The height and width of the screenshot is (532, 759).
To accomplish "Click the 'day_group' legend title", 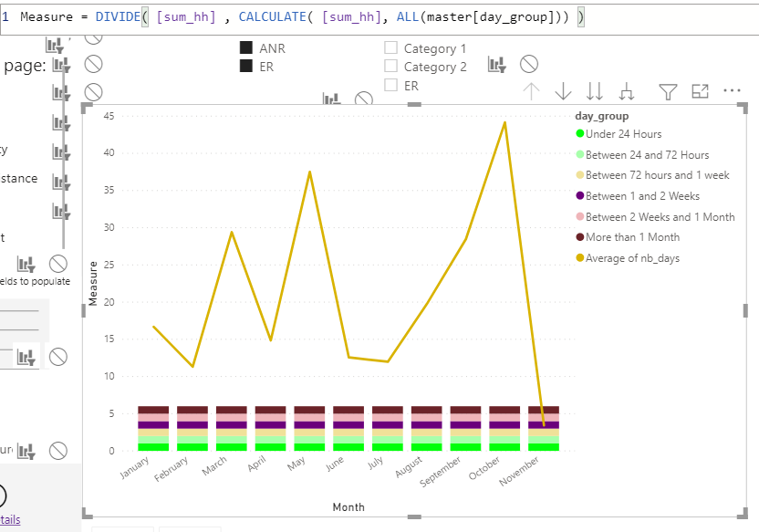I will (602, 116).
